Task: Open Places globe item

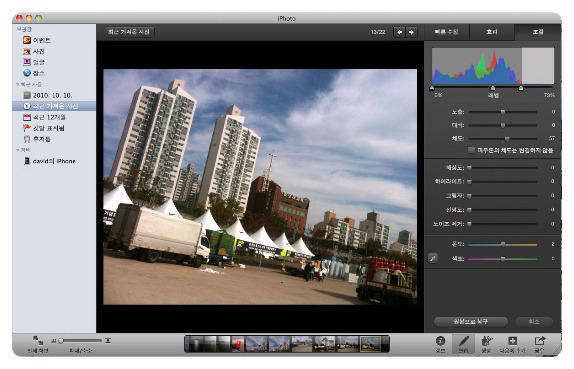Action: point(34,73)
